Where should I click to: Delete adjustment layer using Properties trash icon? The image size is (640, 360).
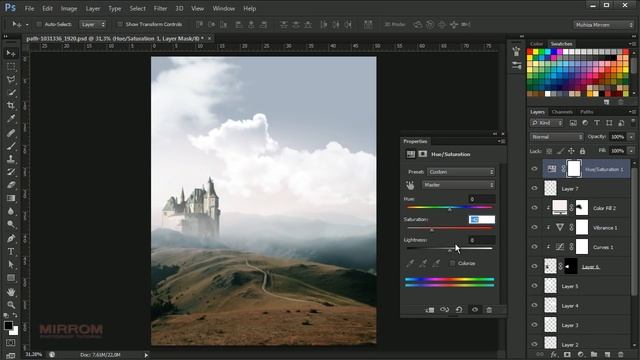pyautogui.click(x=489, y=310)
